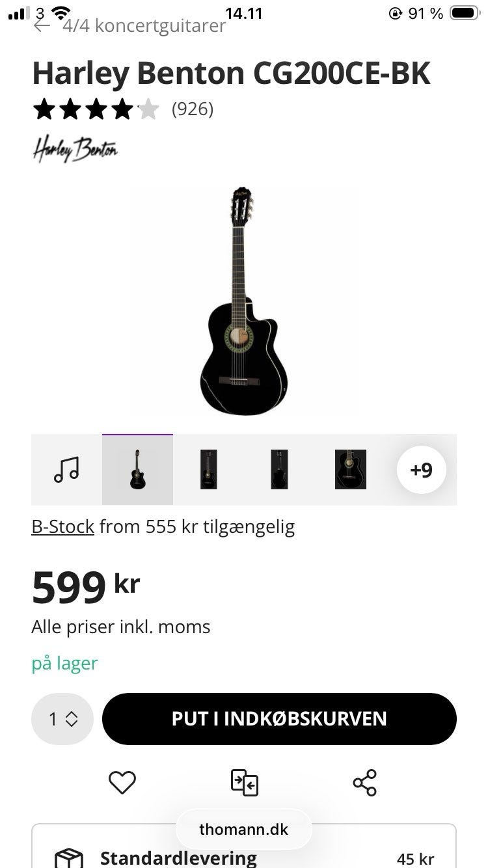Select the first full guitar thumbnail
The height and width of the screenshot is (868, 488).
[137, 469]
